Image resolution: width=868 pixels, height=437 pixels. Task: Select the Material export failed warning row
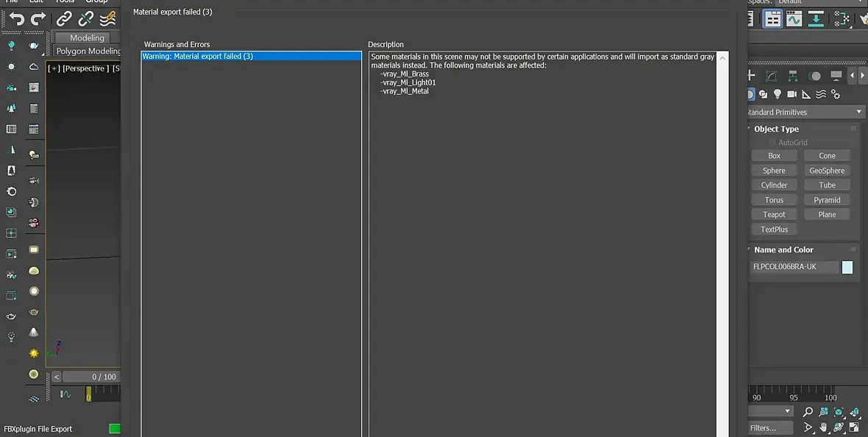[252, 56]
